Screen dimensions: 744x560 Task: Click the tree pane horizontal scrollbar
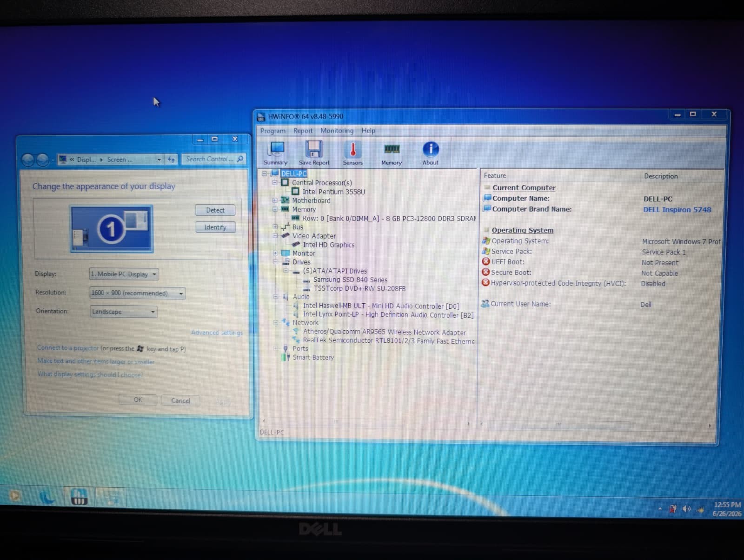tap(366, 422)
